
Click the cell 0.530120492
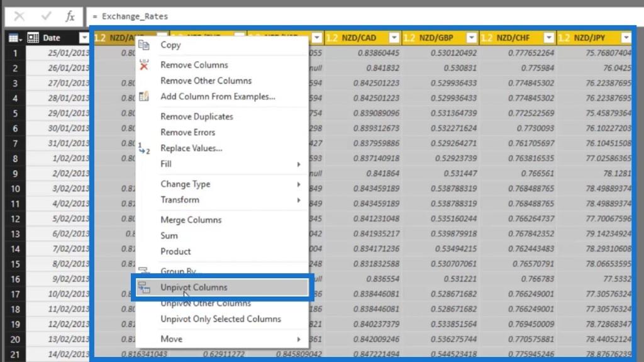(440, 53)
